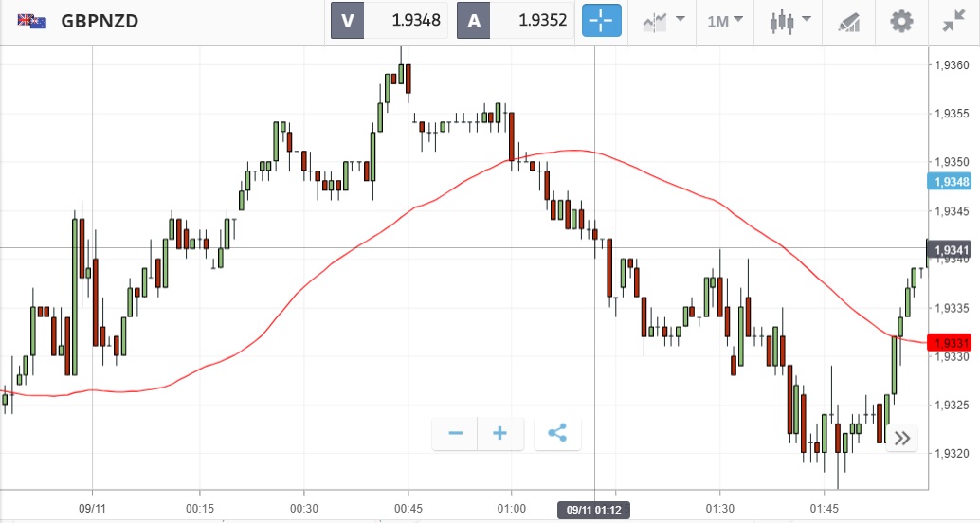Select the drawing tools icon
The image size is (980, 523).
848,21
